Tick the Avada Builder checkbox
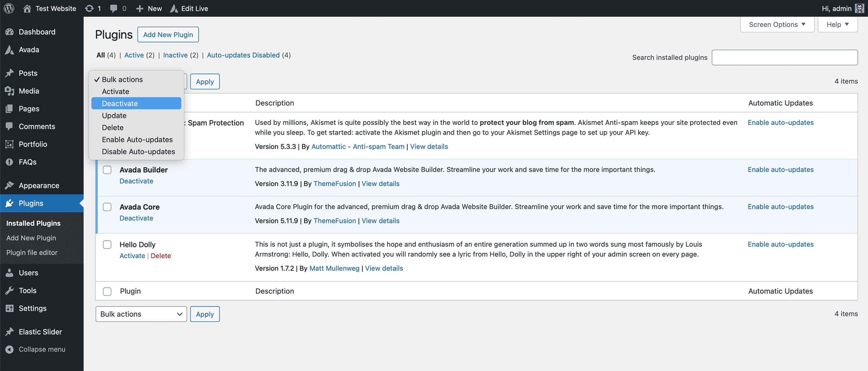 (107, 170)
